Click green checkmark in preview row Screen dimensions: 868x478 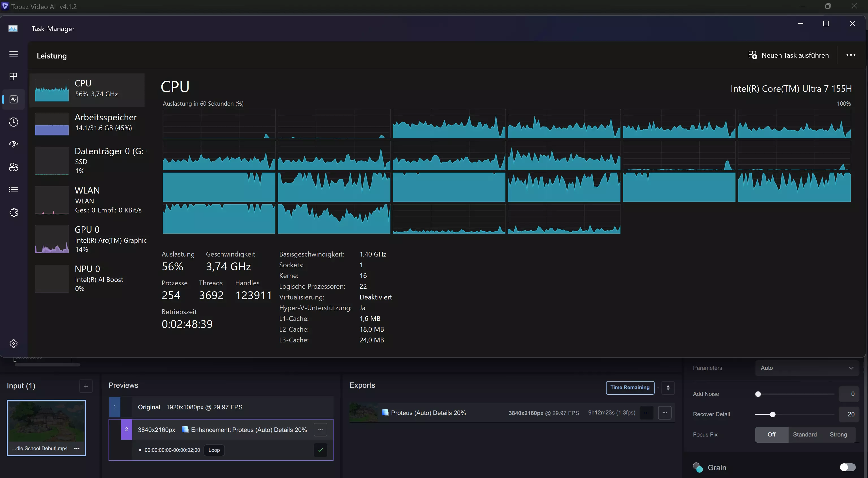pyautogui.click(x=321, y=450)
